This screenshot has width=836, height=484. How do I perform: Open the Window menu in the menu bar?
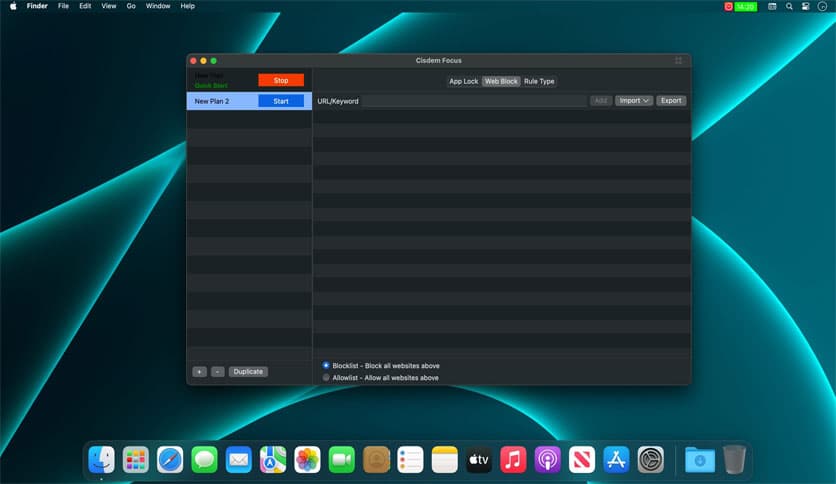157,6
